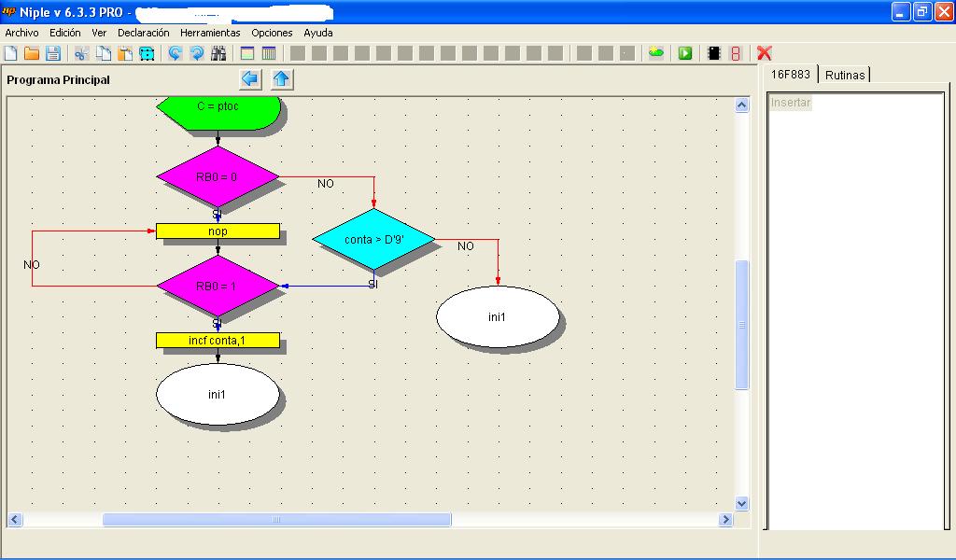Switch to the Rutinas tab
The height and width of the screenshot is (560, 956).
(844, 75)
